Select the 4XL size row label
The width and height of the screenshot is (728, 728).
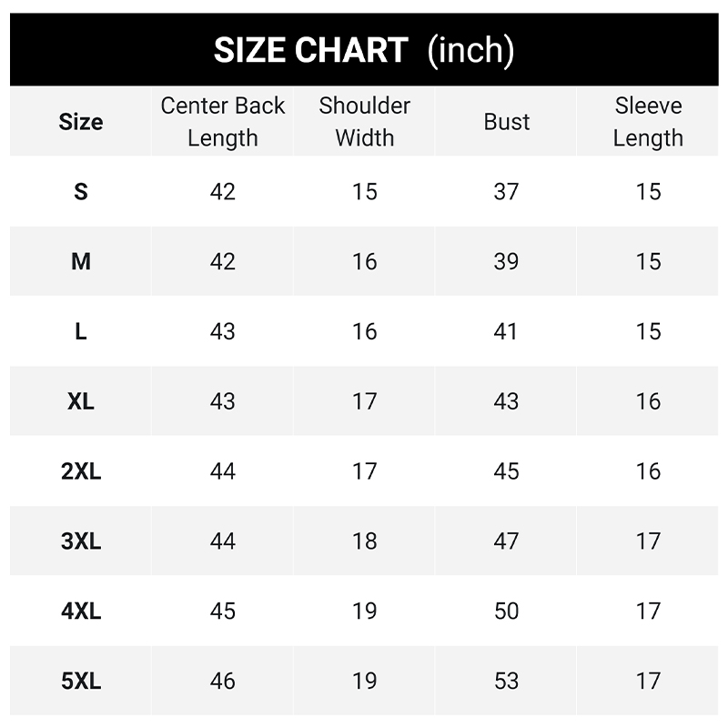(81, 611)
